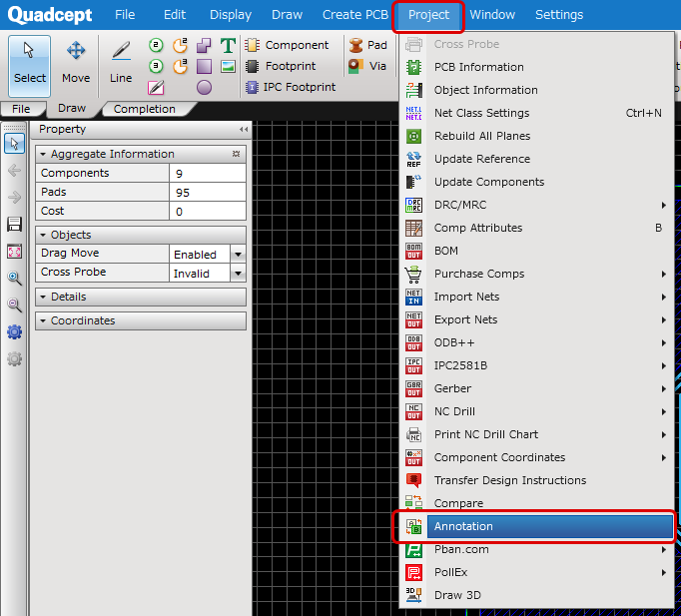
Task: Click Annotation in Project menu
Action: pos(536,526)
